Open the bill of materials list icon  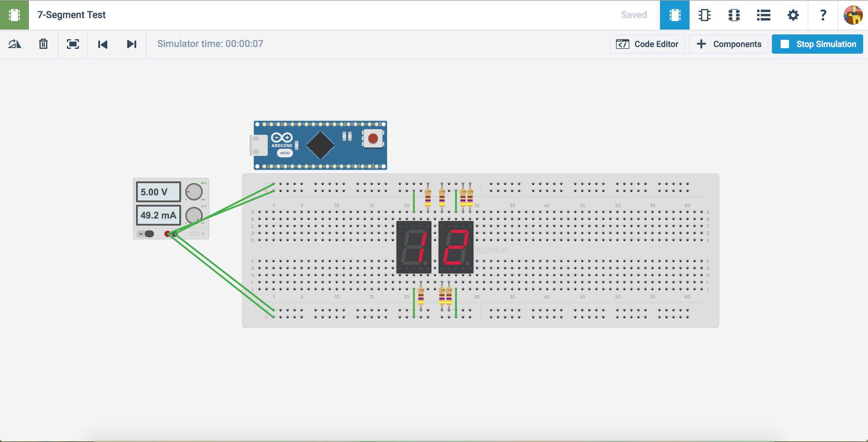763,15
